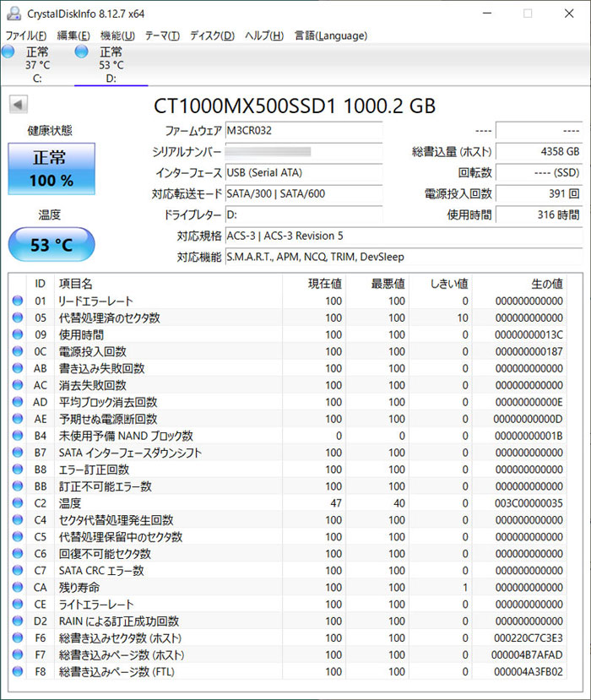591x700 pixels.
Task: Click the interface field USB (Serial ATA)
Action: coord(304,173)
